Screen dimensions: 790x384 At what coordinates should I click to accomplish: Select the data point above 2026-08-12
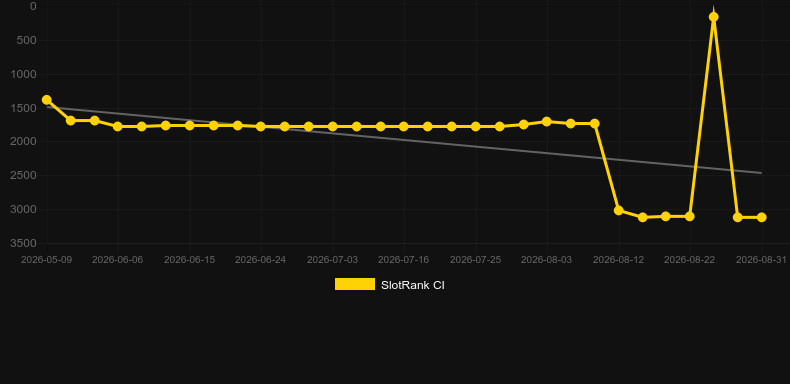(x=619, y=210)
